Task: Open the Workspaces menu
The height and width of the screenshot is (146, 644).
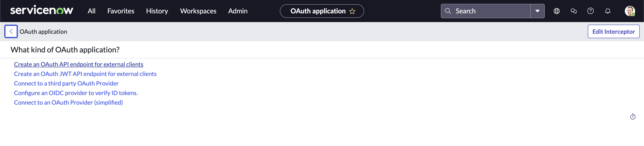Action: pyautogui.click(x=198, y=11)
